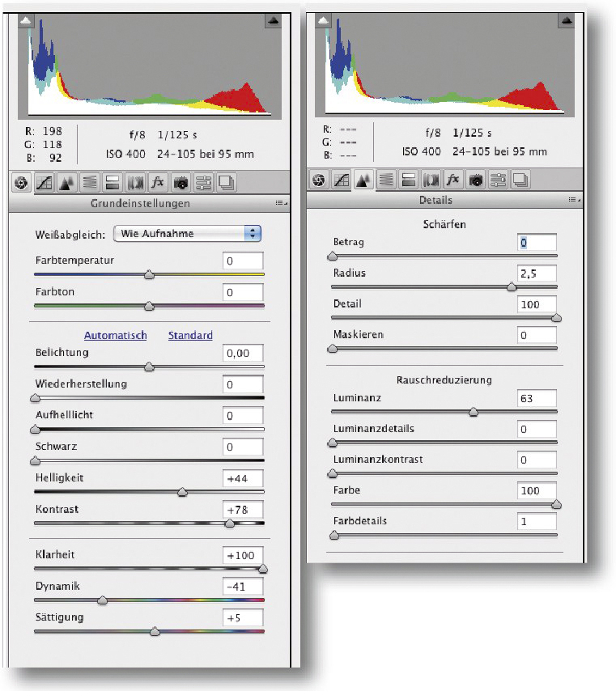Switch to Snapshots icon in Details panel
The height and width of the screenshot is (691, 616).
pyautogui.click(x=520, y=180)
